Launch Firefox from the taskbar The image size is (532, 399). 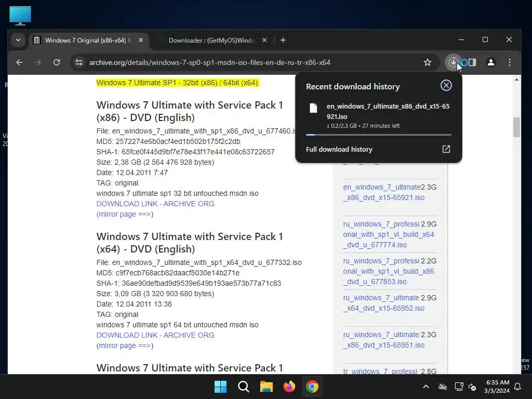point(289,387)
